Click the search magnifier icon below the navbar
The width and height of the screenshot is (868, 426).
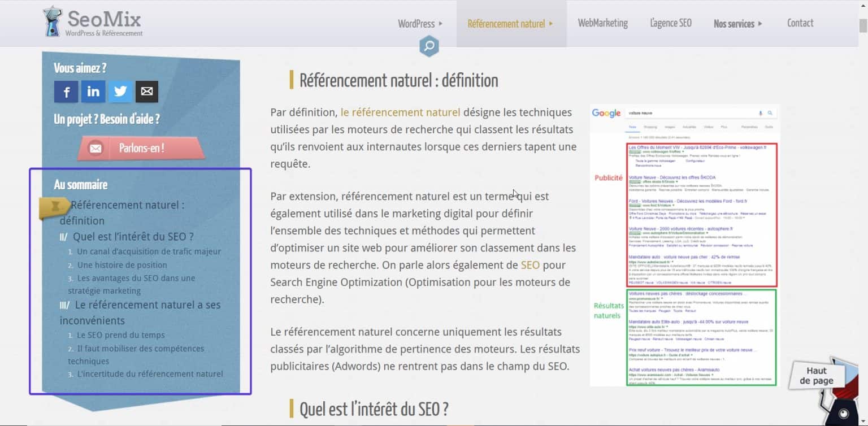(x=429, y=46)
